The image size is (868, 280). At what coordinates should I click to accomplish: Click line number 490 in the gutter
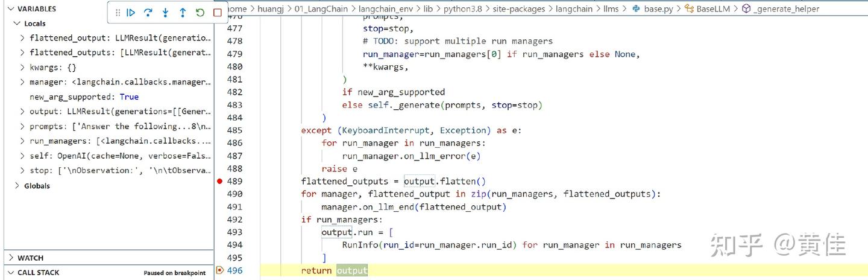[234, 194]
